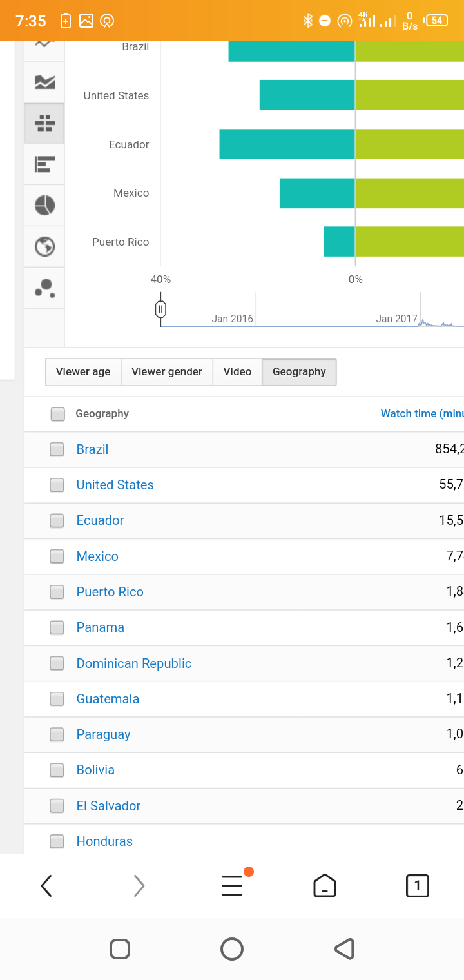Viewport: 464px width, 980px height.
Task: Select the multi-bar comparison chart icon
Action: tap(44, 123)
